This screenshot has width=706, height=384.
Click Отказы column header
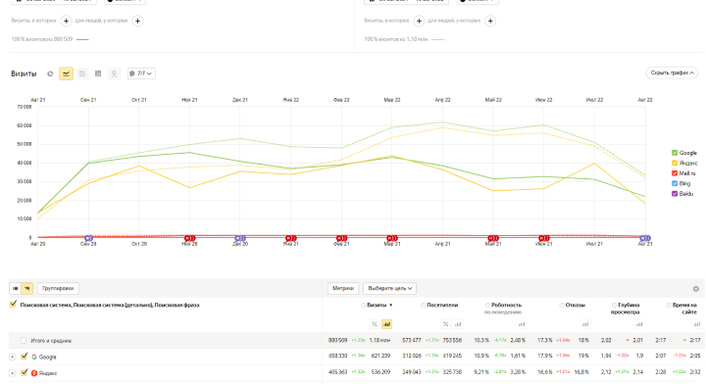[x=575, y=305]
